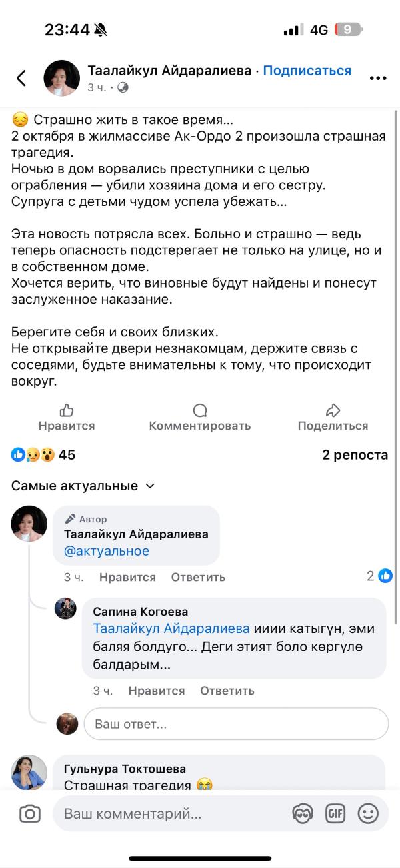The width and height of the screenshot is (400, 868).
Task: Open the emoji smiley picker
Action: point(368,813)
